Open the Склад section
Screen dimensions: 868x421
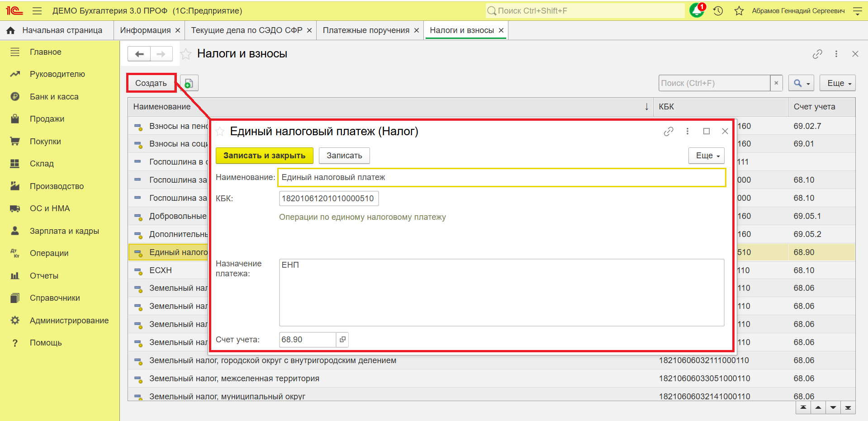click(x=42, y=164)
